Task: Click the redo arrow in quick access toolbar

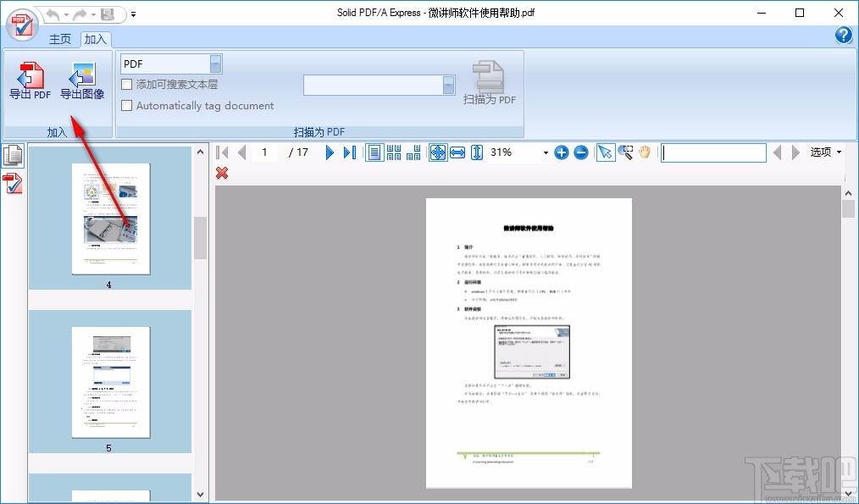Action: pyautogui.click(x=80, y=14)
